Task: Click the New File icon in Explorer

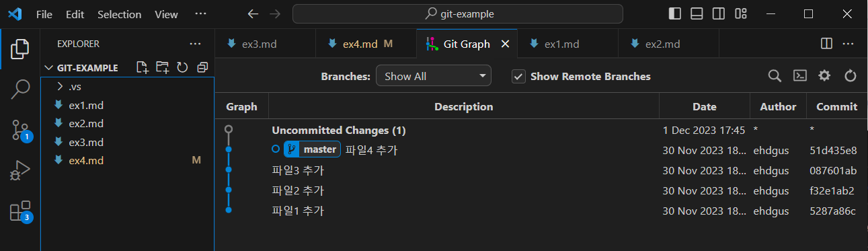Action: (x=142, y=67)
